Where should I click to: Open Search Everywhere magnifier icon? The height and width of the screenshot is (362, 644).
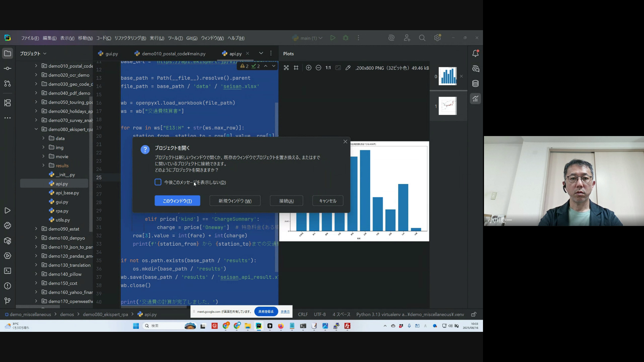click(x=422, y=38)
